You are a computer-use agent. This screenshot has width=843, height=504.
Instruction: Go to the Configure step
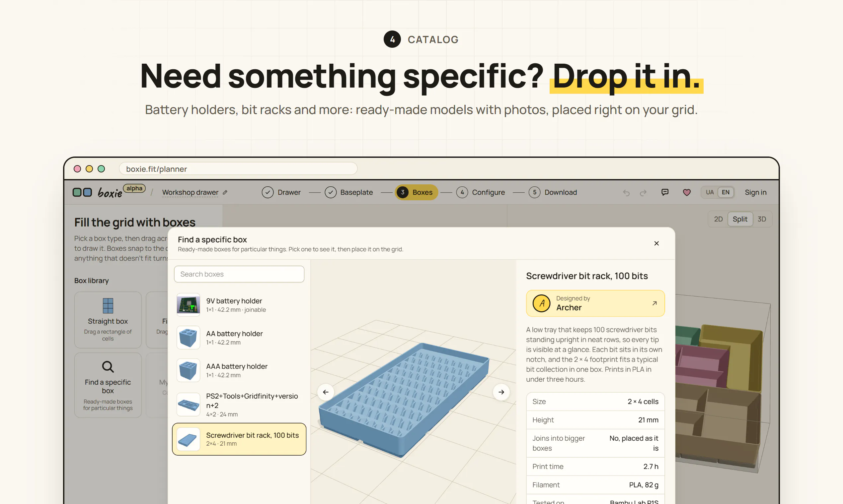pyautogui.click(x=480, y=192)
